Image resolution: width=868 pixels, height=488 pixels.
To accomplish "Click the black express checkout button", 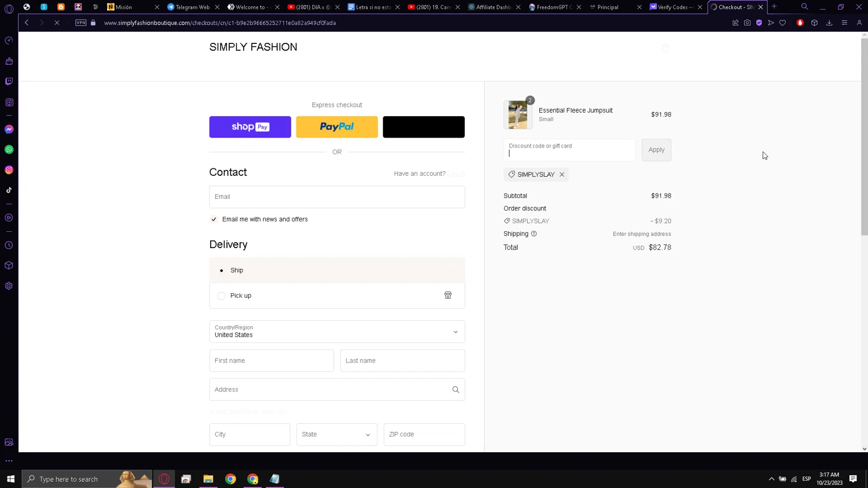I will coord(424,127).
